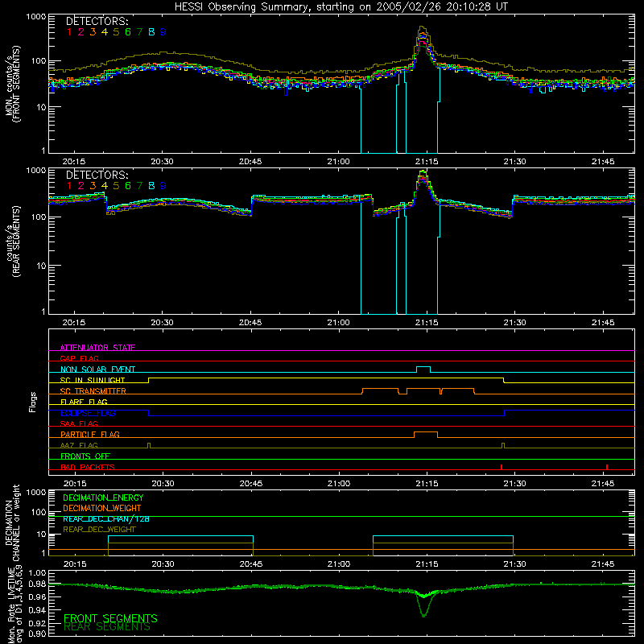Image resolution: width=644 pixels, height=644 pixels.
Task: Click yellow detector 4 in front segments legend
Action: [x=105, y=32]
